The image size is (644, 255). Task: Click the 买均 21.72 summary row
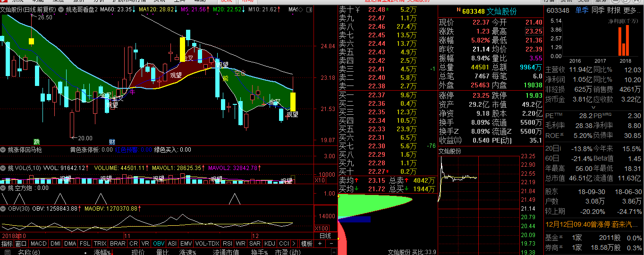point(388,189)
